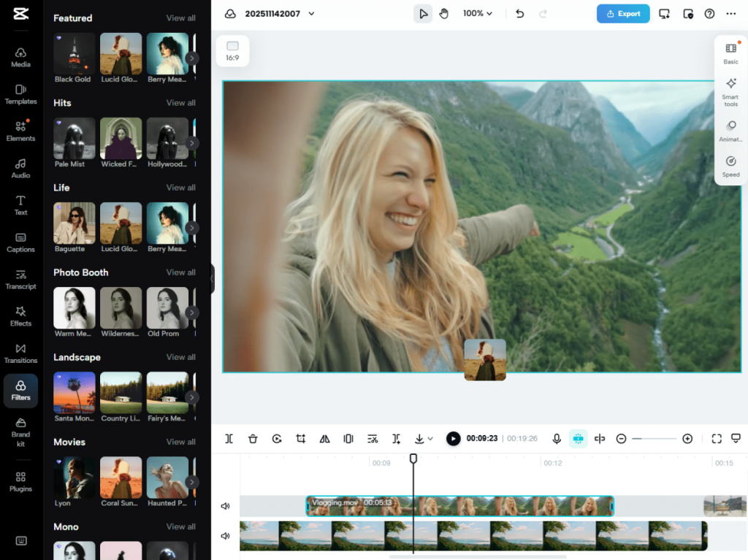748x560 pixels.
Task: Open the Plugins panel
Action: pyautogui.click(x=20, y=482)
